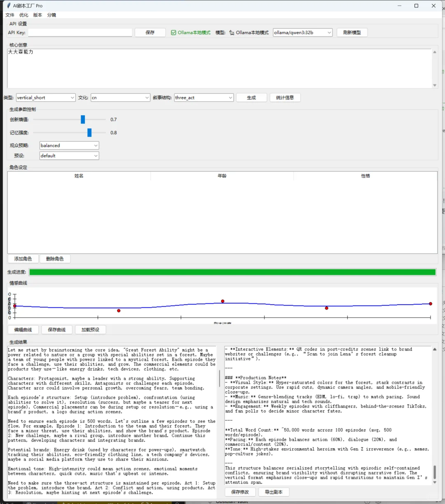Open the 叙事结构 three_act dropdown
445x504 pixels.
[204, 98]
